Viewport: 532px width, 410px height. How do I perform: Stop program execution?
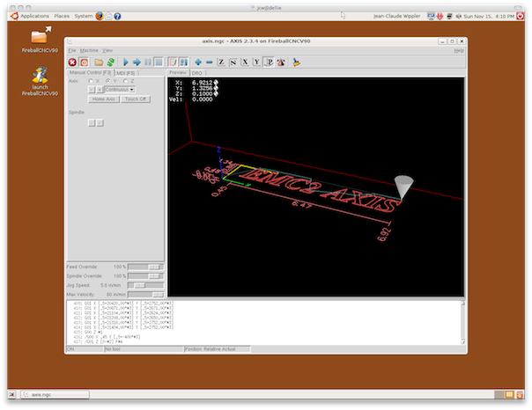(159, 62)
